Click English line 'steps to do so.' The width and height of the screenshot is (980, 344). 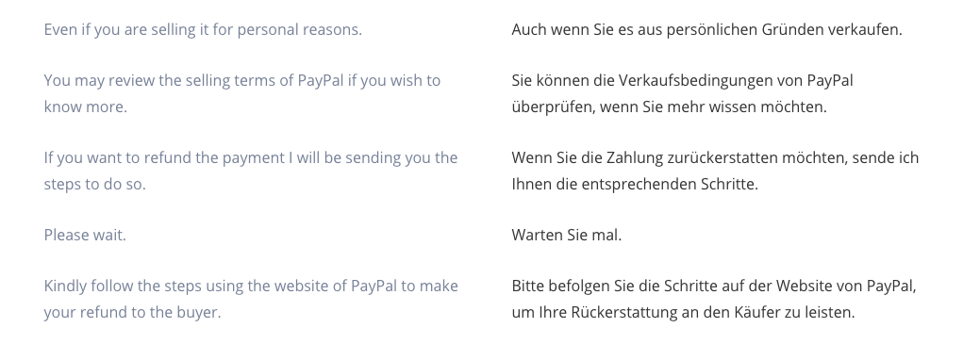[x=94, y=184]
